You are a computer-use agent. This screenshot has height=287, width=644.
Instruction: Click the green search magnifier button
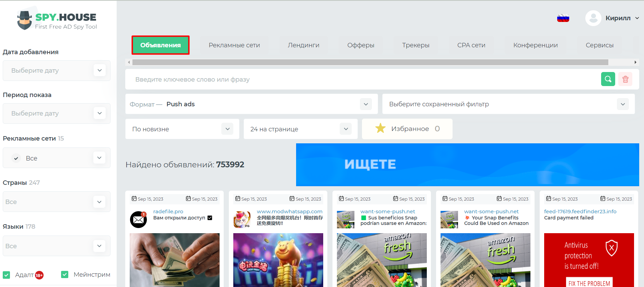click(x=608, y=79)
